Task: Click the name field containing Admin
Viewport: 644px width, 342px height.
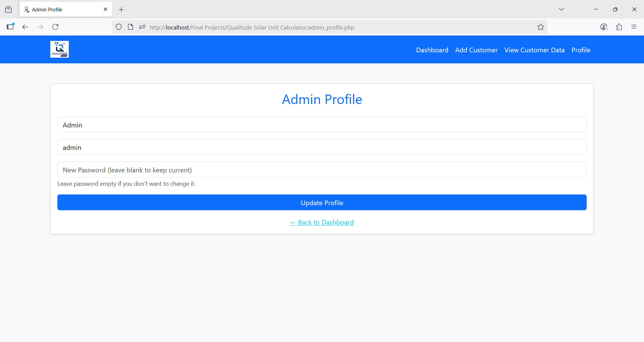Action: 322,125
